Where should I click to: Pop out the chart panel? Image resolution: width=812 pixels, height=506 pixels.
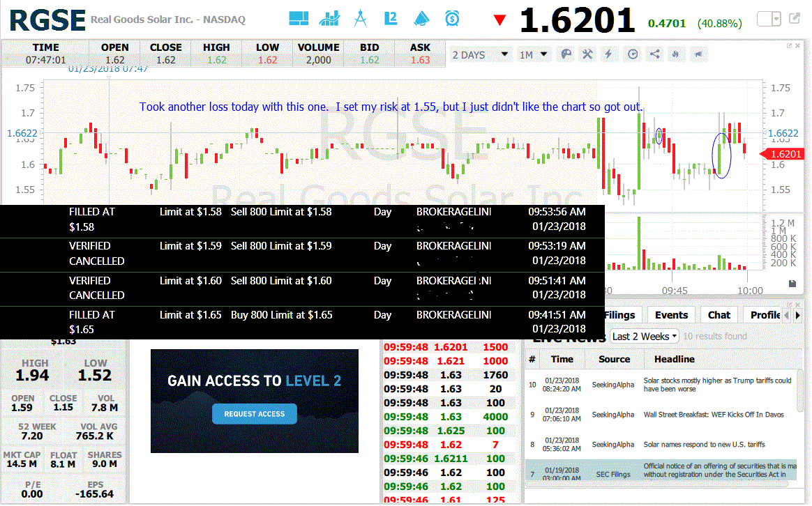(789, 45)
